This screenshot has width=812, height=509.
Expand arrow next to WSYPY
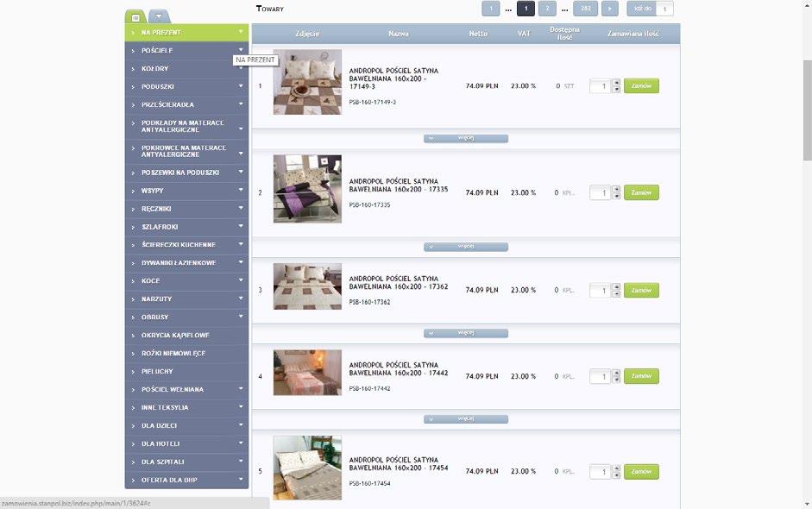[241, 190]
